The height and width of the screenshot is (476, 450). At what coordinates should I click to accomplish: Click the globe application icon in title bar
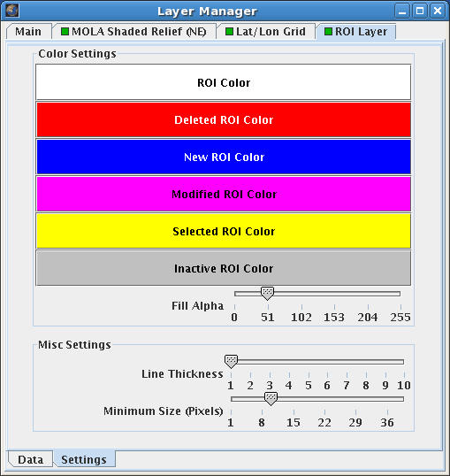tap(11, 11)
